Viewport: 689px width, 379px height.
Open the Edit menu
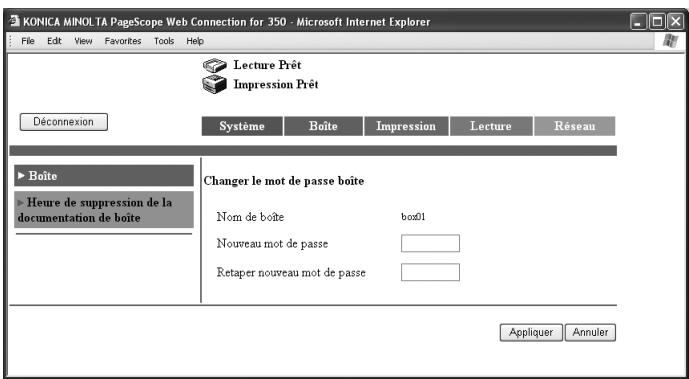(x=54, y=41)
